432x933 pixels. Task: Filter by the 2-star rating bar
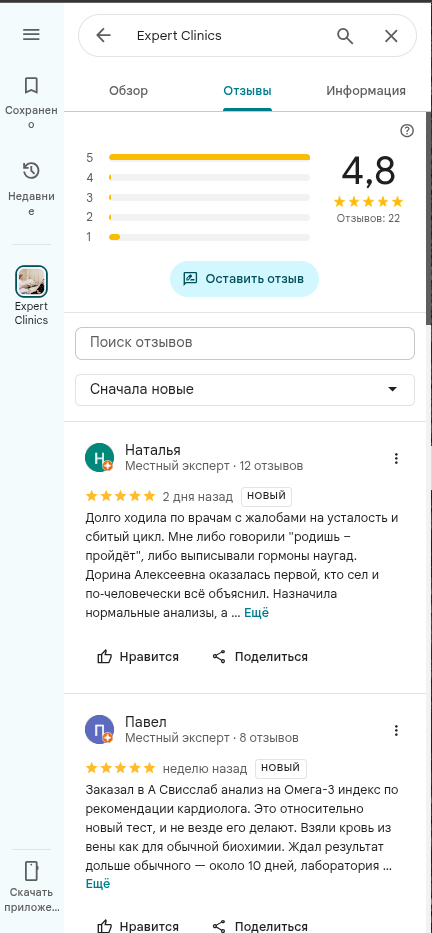pyautogui.click(x=209, y=217)
